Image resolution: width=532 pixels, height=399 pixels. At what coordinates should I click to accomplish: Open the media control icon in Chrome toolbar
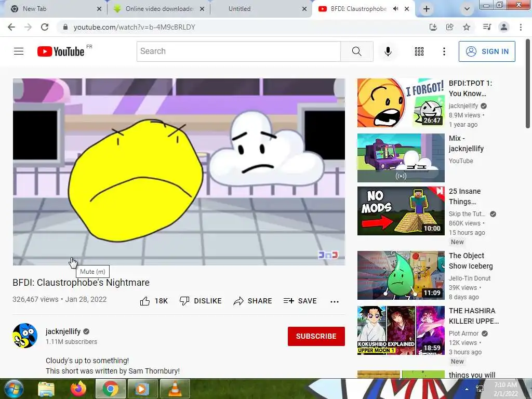point(487,27)
